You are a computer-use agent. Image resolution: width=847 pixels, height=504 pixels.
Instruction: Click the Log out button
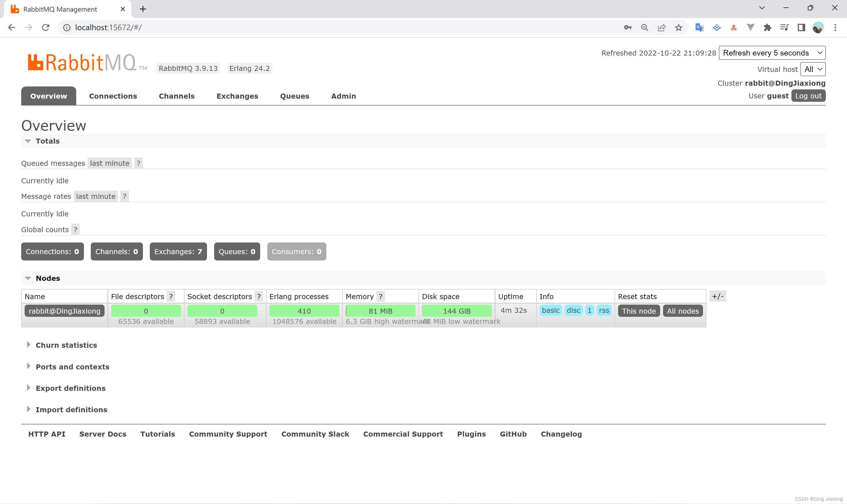pyautogui.click(x=809, y=95)
